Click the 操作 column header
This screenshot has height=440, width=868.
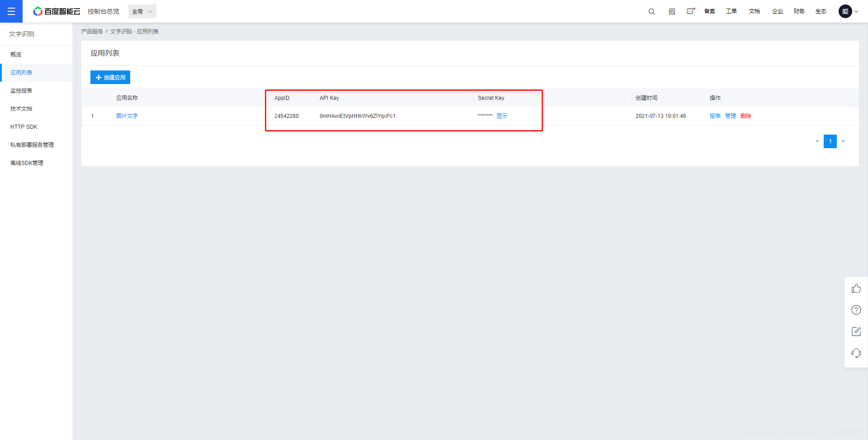point(715,98)
